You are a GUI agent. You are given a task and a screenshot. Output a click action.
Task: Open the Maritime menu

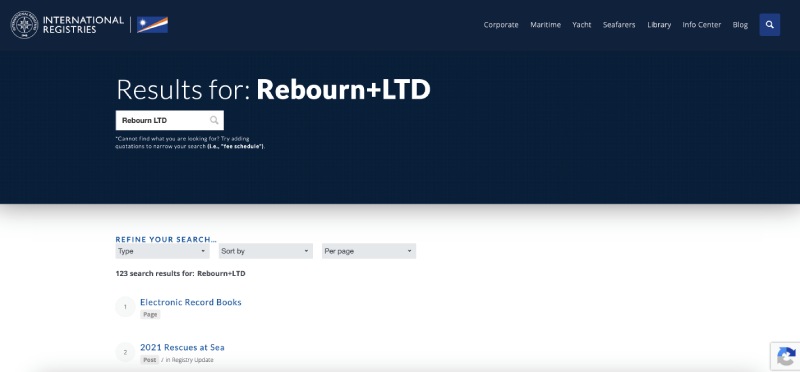tap(545, 24)
